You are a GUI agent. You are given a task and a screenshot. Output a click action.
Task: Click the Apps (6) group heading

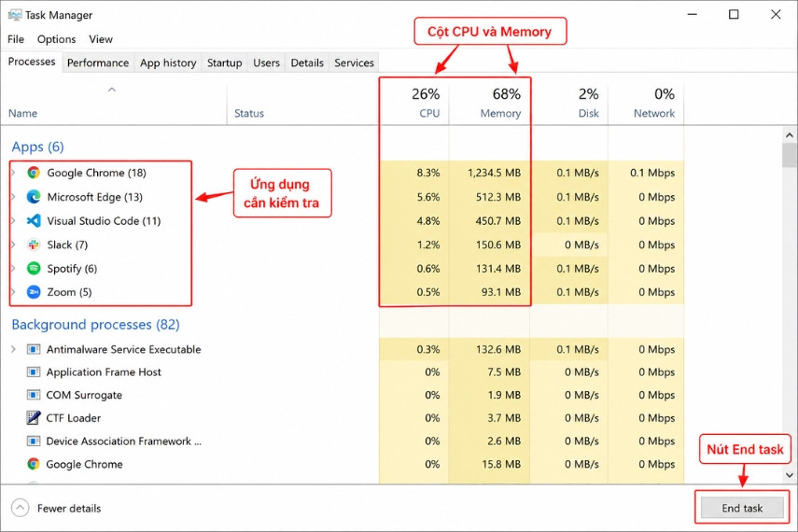[x=37, y=147]
